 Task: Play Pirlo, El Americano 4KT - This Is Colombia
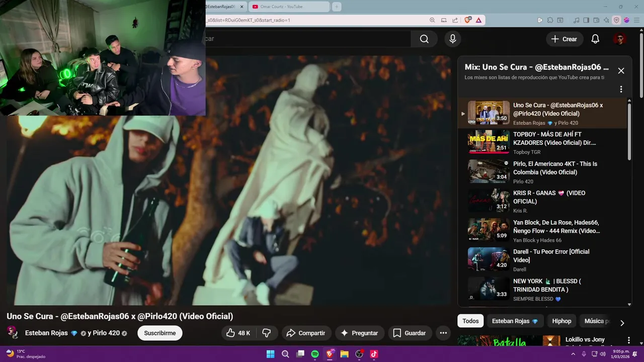[543, 171]
